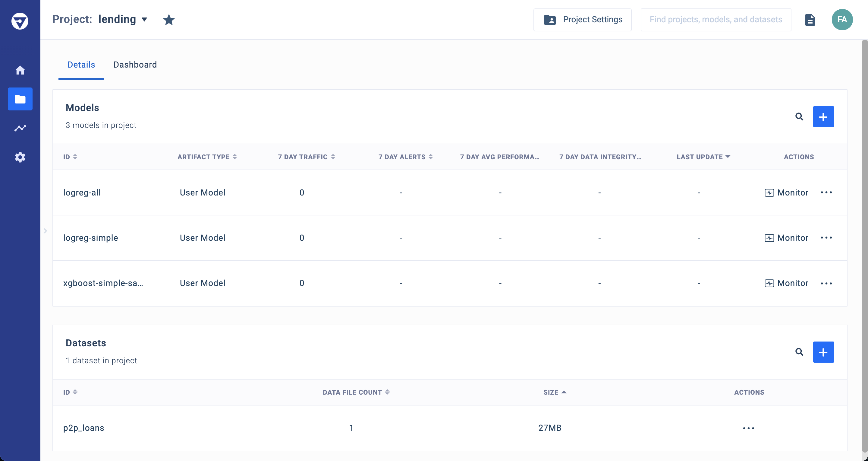This screenshot has height=461, width=868.
Task: Open more actions for p2p_loans dataset
Action: tap(749, 428)
